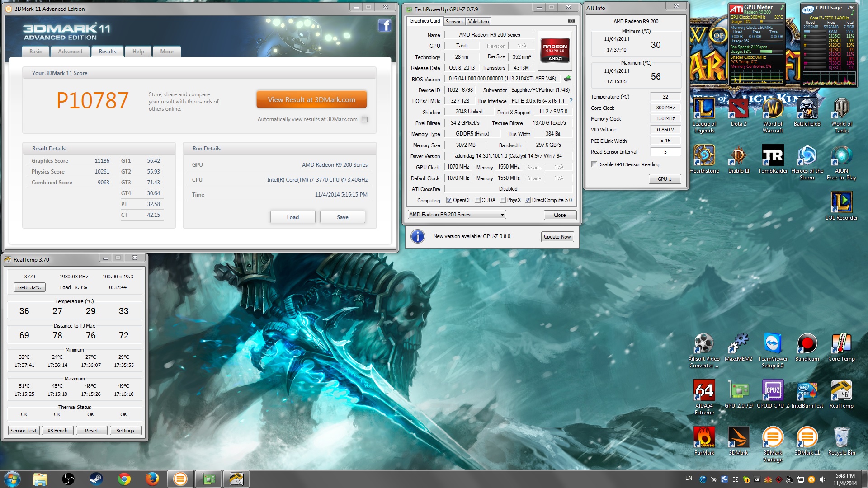Enable the CUDA checkbox in GPU-Z
The image size is (868, 488).
tap(478, 200)
